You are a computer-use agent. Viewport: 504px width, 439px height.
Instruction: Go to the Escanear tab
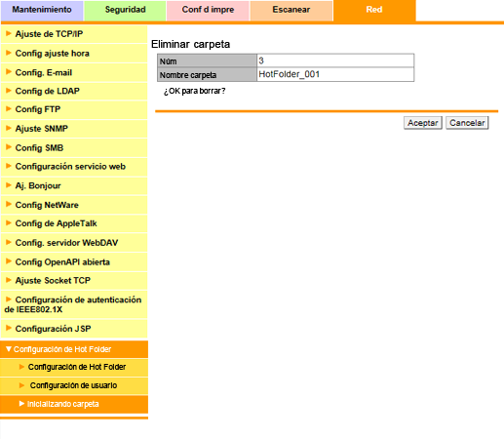pyautogui.click(x=291, y=10)
